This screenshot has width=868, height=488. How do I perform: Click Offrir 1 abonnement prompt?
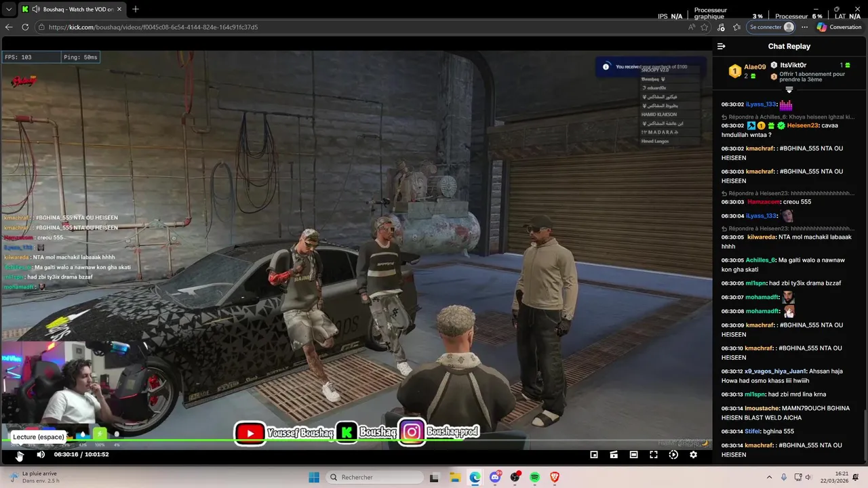click(811, 77)
